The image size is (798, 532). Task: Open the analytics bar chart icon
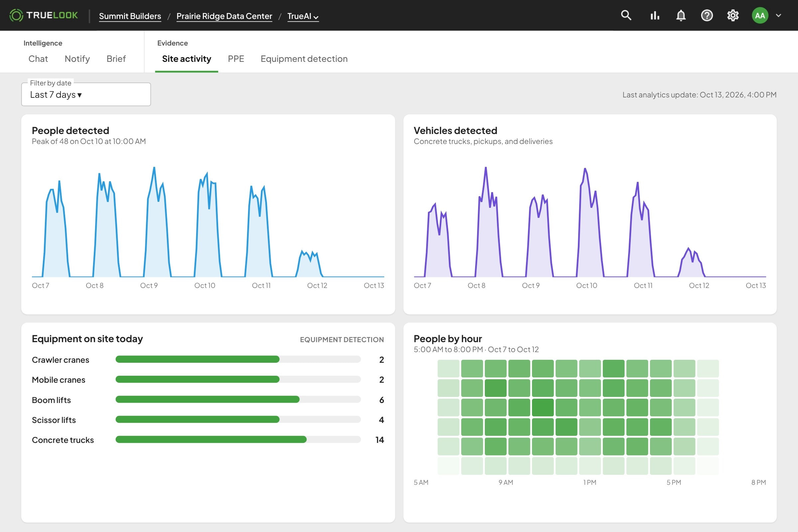tap(655, 15)
